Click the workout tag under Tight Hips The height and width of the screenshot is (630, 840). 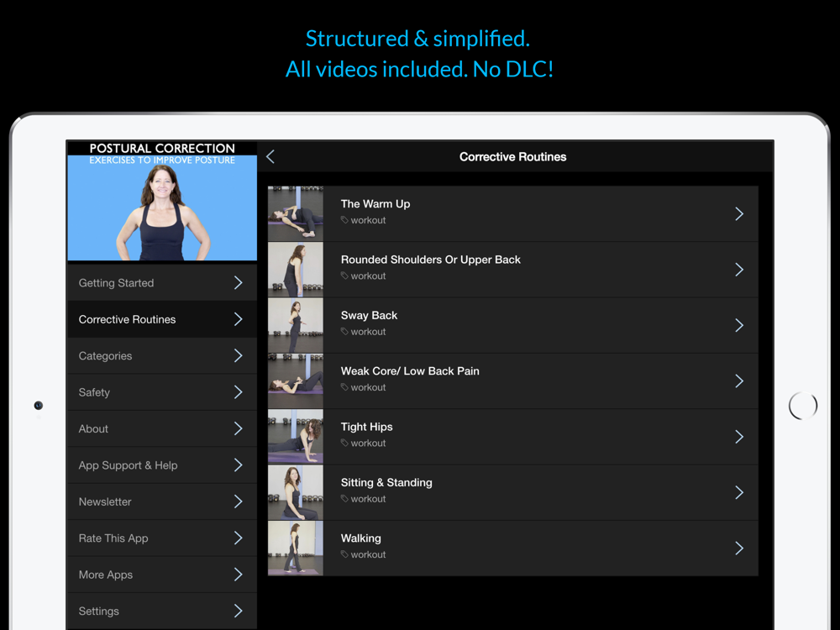(x=363, y=443)
